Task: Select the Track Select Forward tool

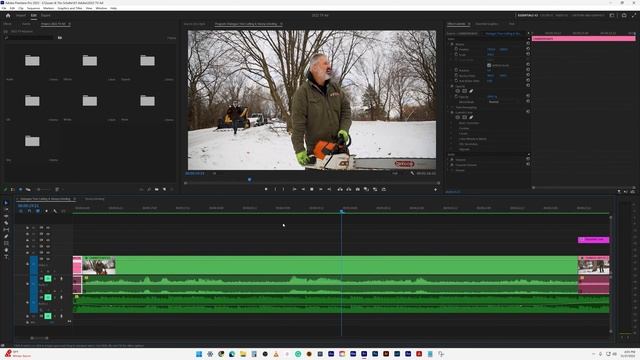Action: pos(6,209)
